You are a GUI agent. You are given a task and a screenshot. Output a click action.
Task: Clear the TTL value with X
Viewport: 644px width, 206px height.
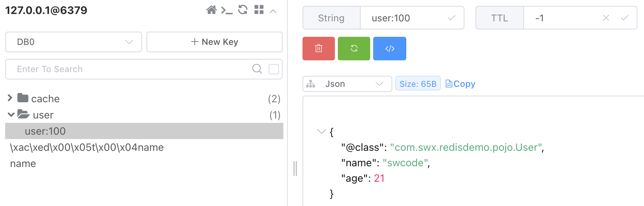coord(606,18)
